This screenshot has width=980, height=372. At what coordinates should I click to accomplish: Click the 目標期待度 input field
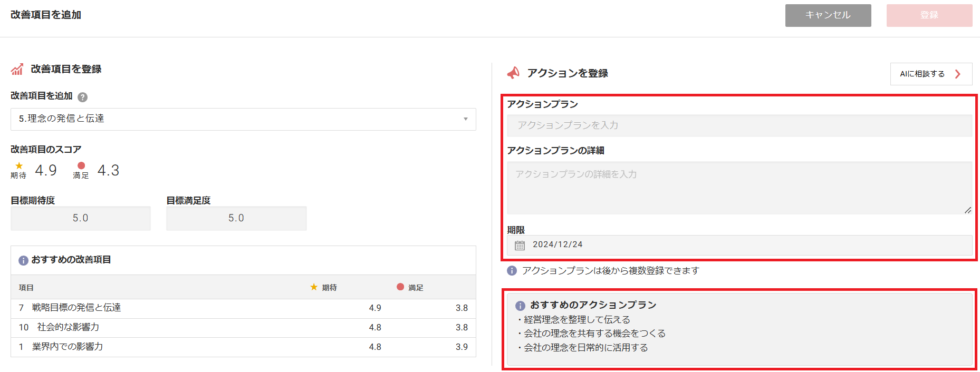(x=81, y=218)
